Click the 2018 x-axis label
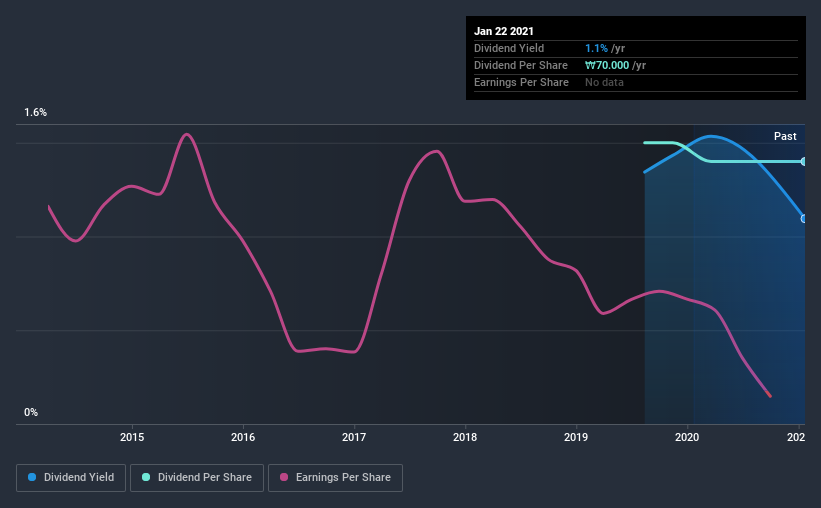 pyautogui.click(x=465, y=437)
